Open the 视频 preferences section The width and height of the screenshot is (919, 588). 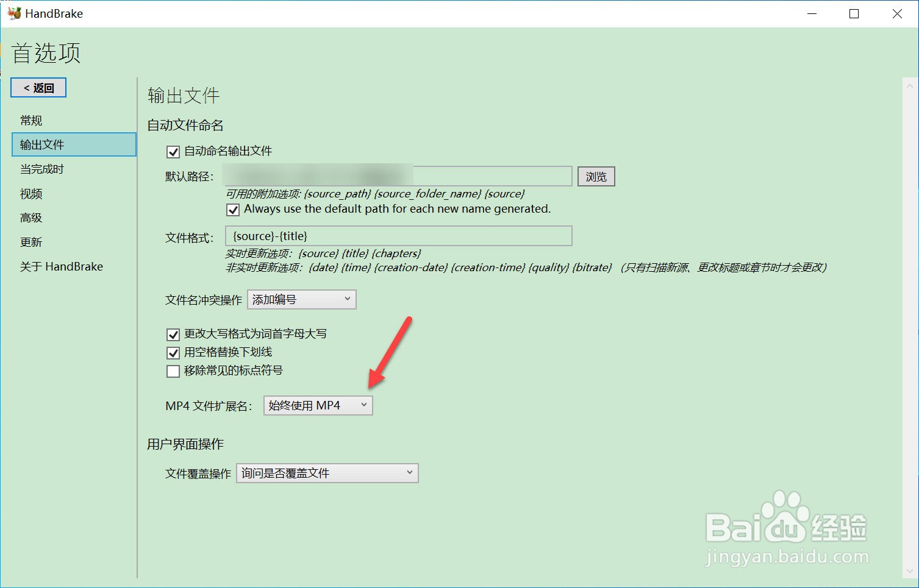coord(31,194)
